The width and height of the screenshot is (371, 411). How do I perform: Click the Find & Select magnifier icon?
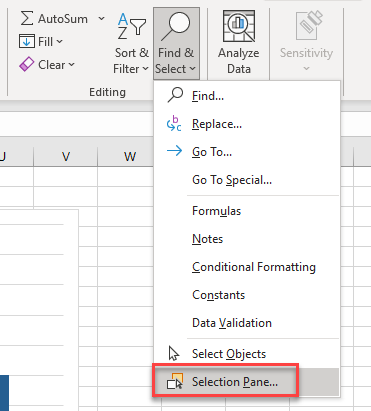point(176,27)
